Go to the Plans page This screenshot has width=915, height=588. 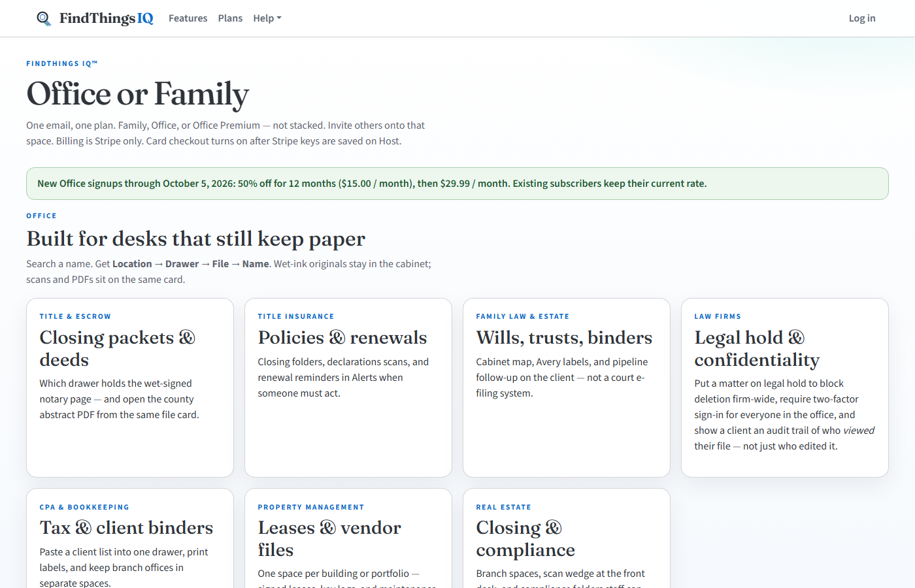tap(230, 18)
